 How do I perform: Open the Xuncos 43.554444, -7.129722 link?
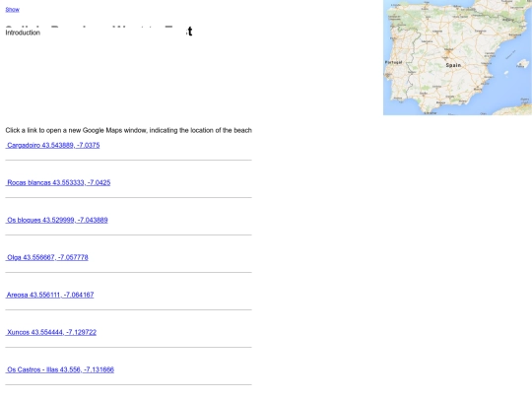[51, 332]
